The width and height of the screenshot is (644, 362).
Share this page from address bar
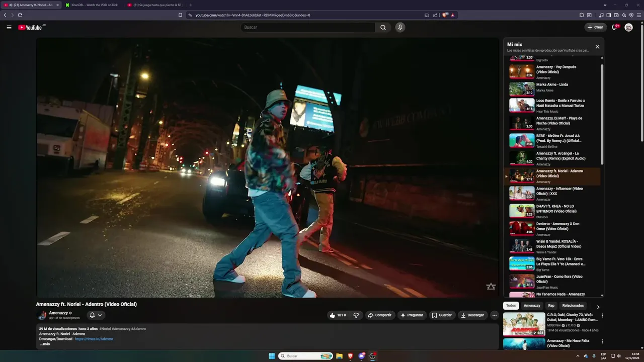[435, 15]
